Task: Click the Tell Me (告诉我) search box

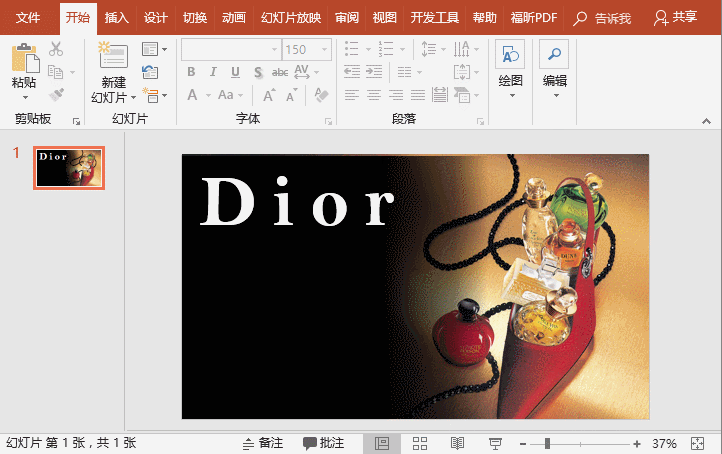Action: [x=608, y=18]
